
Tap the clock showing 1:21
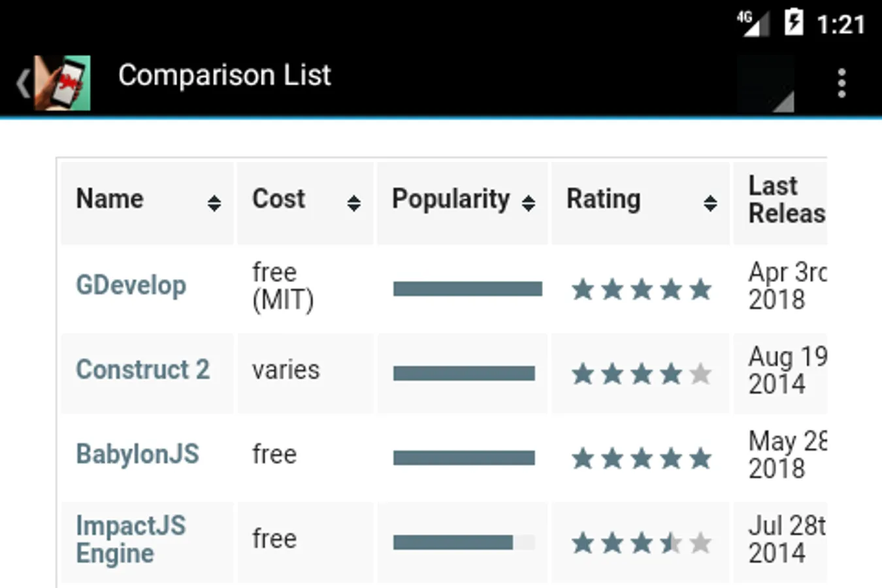tap(841, 25)
